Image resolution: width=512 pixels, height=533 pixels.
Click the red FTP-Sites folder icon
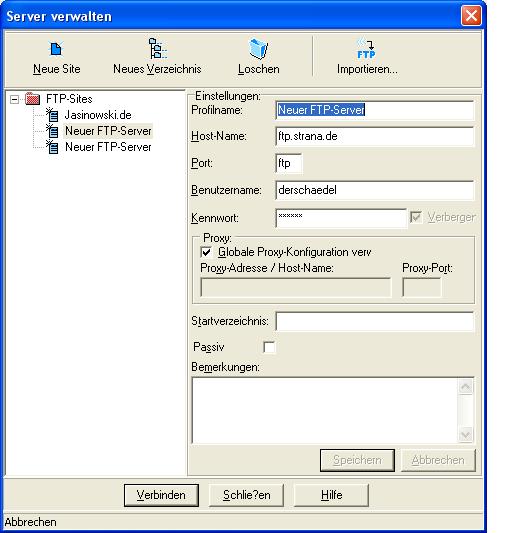click(x=33, y=99)
